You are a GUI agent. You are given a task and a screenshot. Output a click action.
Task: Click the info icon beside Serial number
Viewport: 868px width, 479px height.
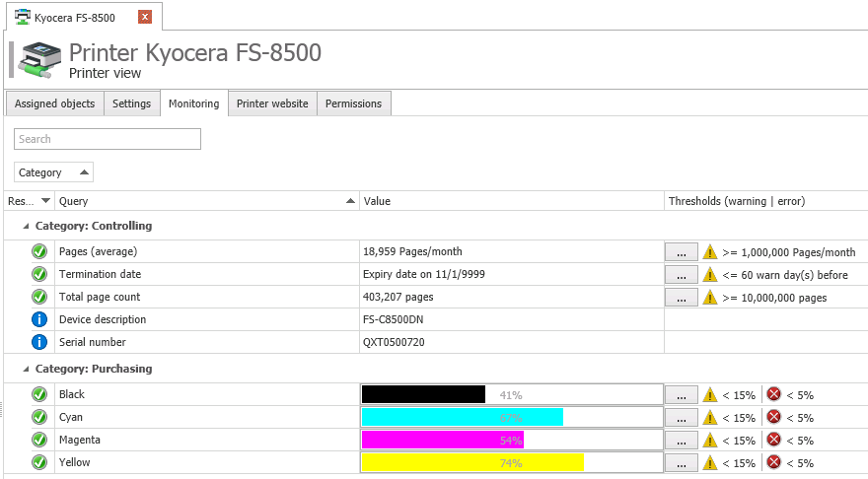click(39, 342)
